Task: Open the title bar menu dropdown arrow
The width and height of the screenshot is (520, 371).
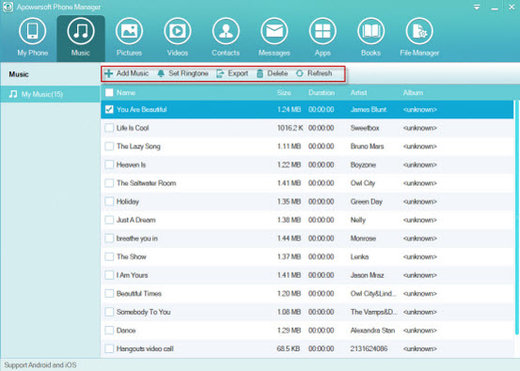Action: 477,7
